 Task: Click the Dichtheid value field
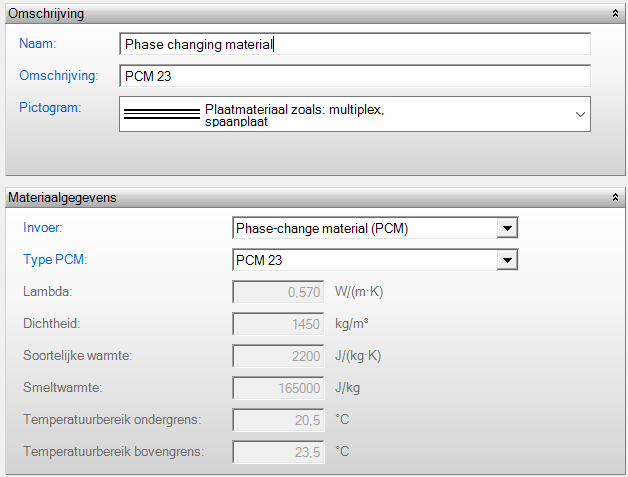pyautogui.click(x=278, y=324)
